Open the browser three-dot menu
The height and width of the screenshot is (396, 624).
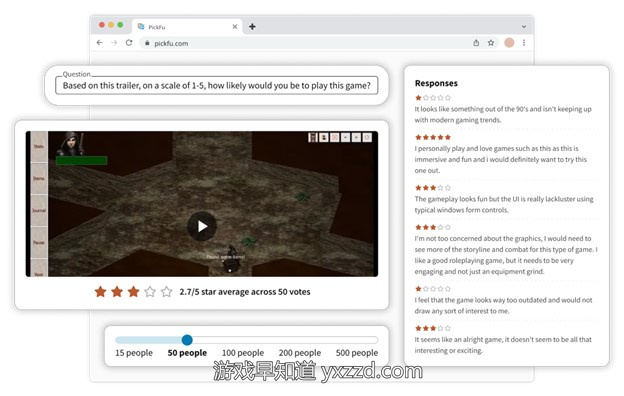[x=524, y=43]
